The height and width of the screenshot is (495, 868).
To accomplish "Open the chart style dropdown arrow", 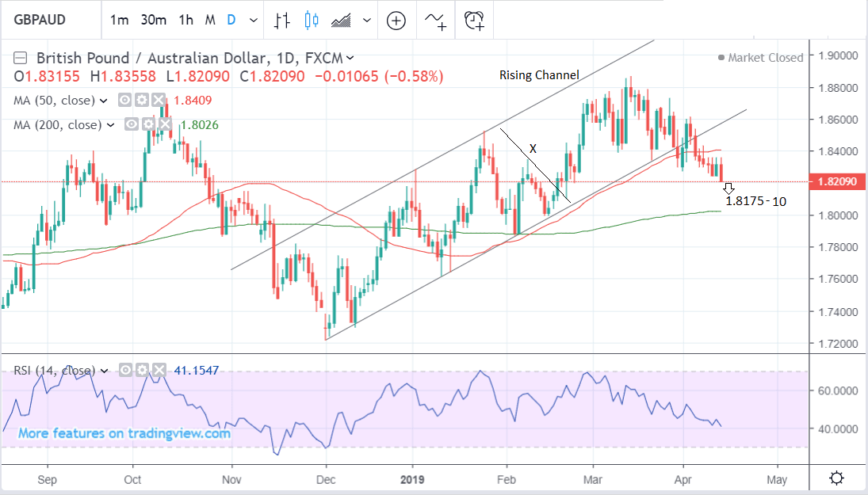I will coord(367,21).
